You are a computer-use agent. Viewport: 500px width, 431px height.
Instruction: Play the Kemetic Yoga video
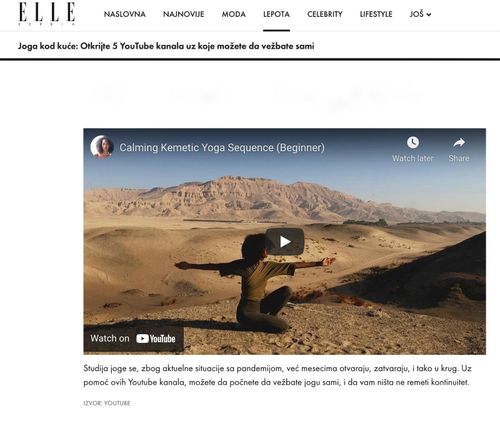pos(285,241)
